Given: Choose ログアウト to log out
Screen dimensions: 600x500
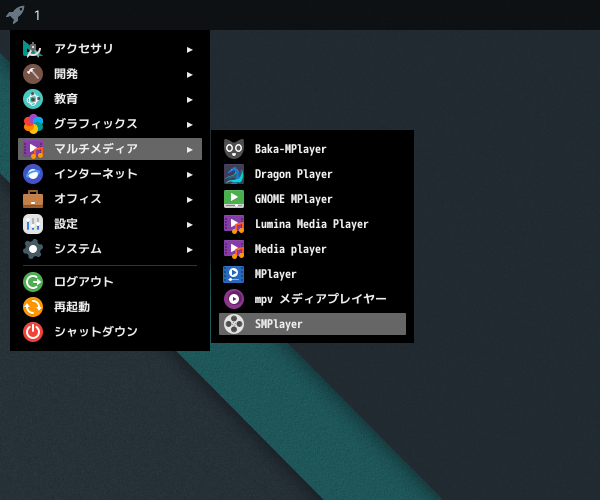Looking at the screenshot, I should pyautogui.click(x=110, y=282).
